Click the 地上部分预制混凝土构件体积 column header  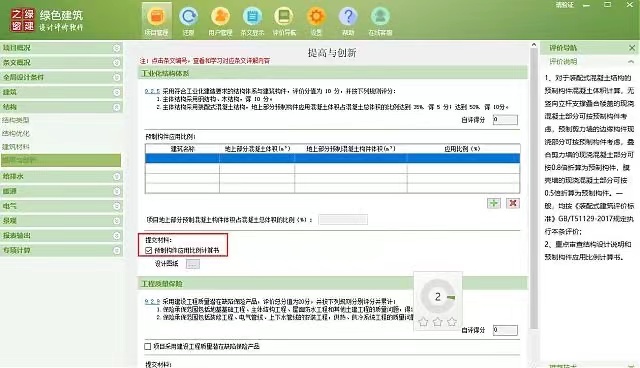coord(351,149)
